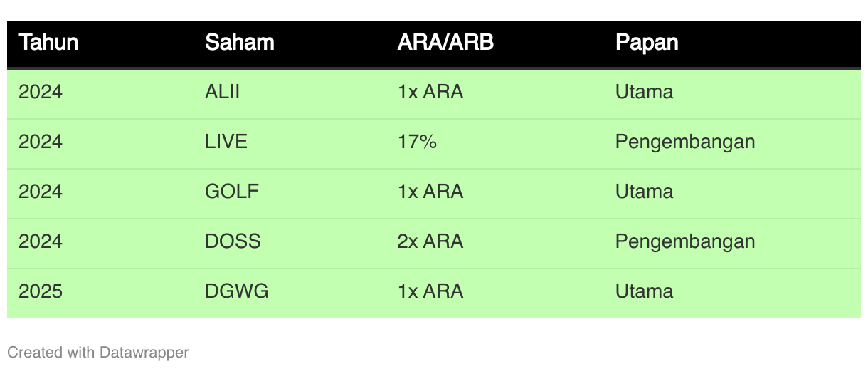The image size is (868, 369).
Task: Open the Created with Datawrapper link
Action: [98, 352]
